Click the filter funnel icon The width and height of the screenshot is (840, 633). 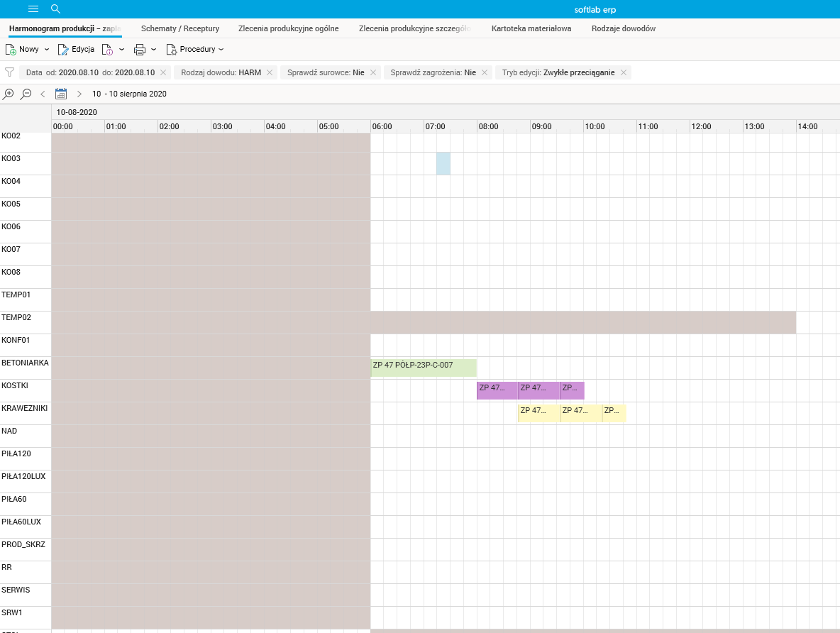[x=9, y=72]
